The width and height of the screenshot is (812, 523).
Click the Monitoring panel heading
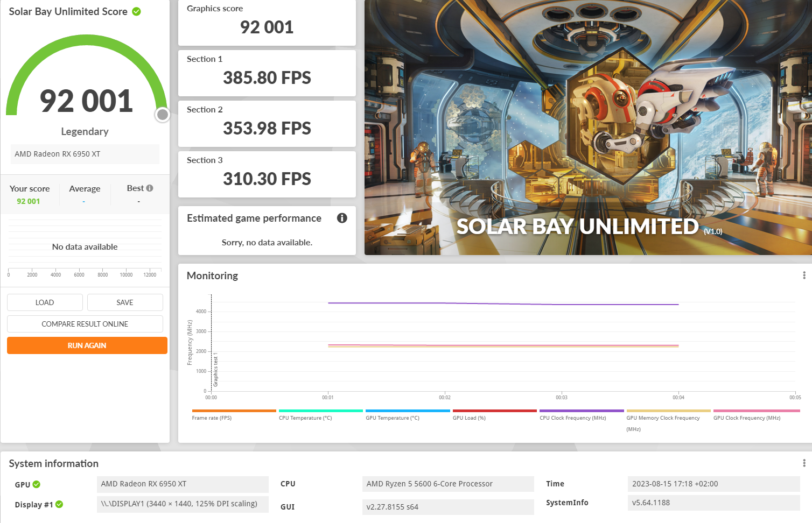click(x=212, y=275)
